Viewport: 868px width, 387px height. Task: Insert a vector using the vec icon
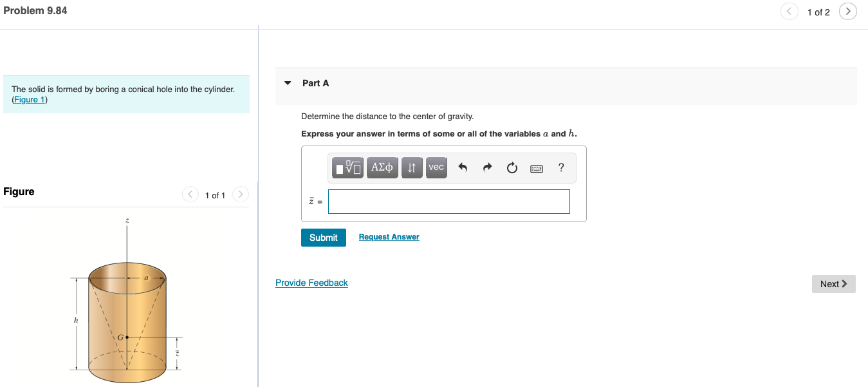pyautogui.click(x=436, y=167)
